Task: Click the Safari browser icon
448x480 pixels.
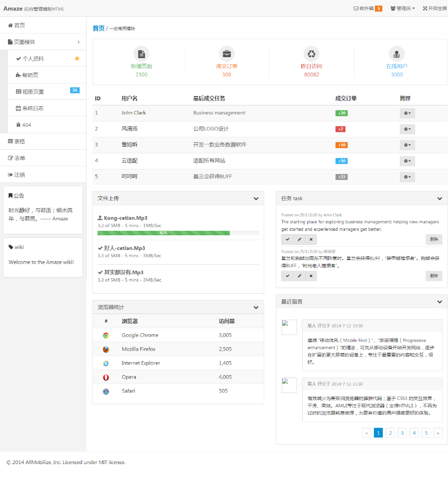Action: coord(106,391)
